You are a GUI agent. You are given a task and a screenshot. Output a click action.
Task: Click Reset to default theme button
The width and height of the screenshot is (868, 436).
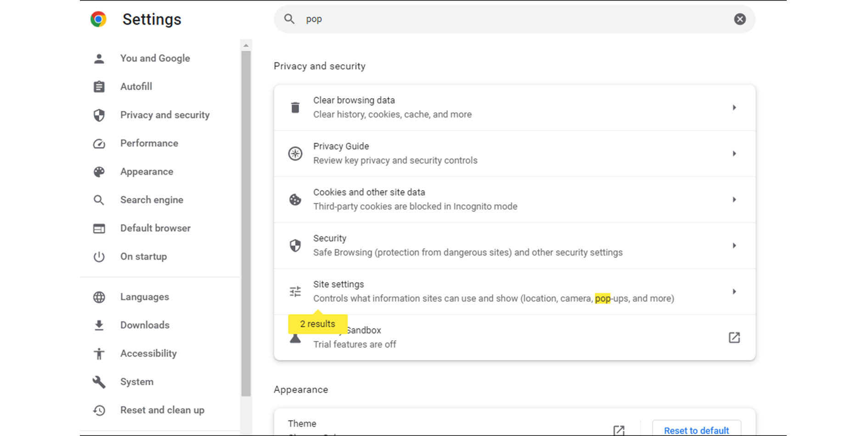[696, 430]
